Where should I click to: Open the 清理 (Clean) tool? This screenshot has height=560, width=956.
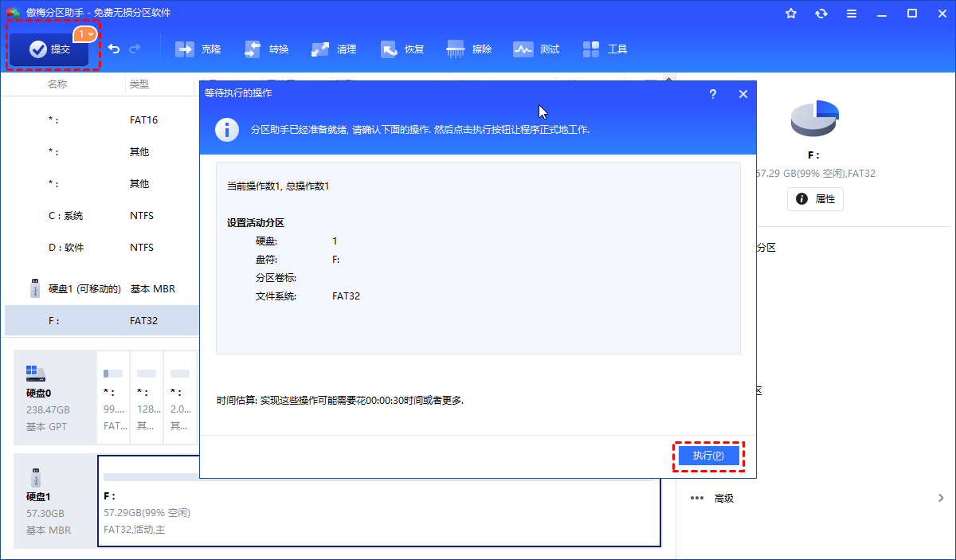335,49
